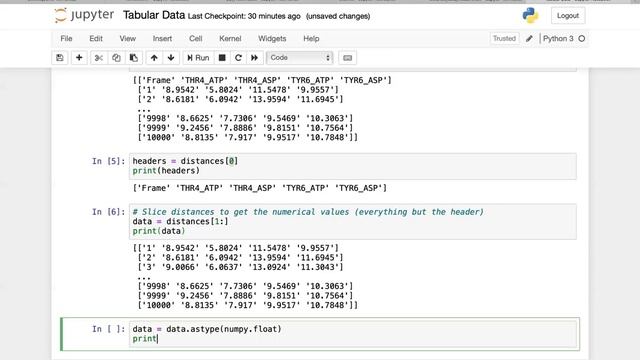The height and width of the screenshot is (360, 640).
Task: Select the empty In [ ] prompt label
Action: 108,329
